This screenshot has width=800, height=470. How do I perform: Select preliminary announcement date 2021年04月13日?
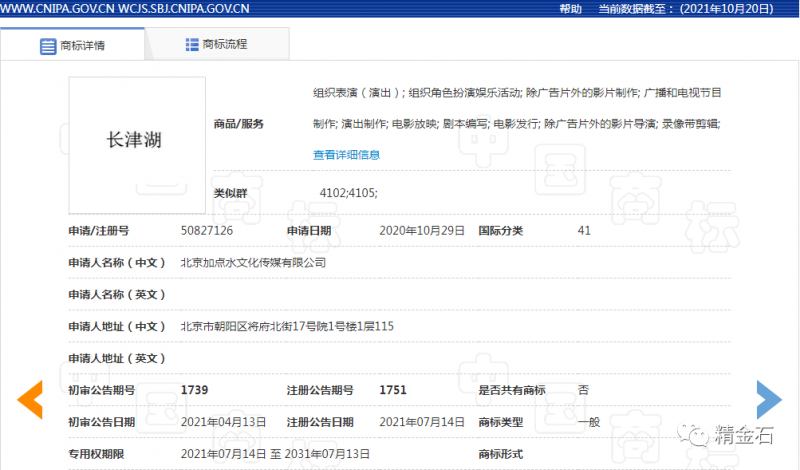click(223, 422)
